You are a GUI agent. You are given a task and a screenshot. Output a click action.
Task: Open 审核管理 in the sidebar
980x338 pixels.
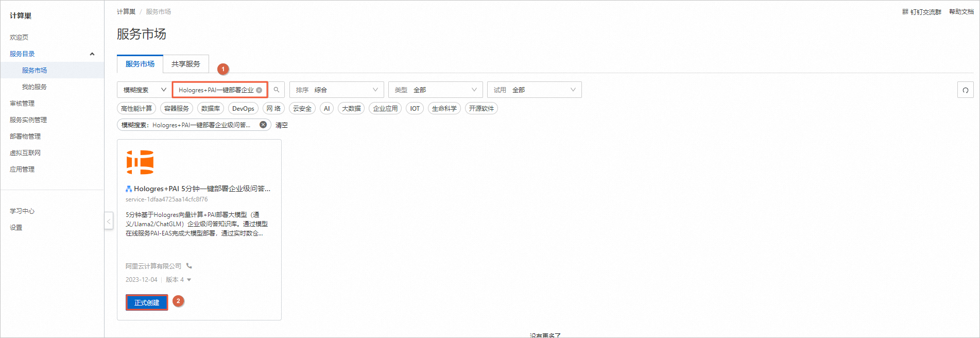tap(22, 103)
